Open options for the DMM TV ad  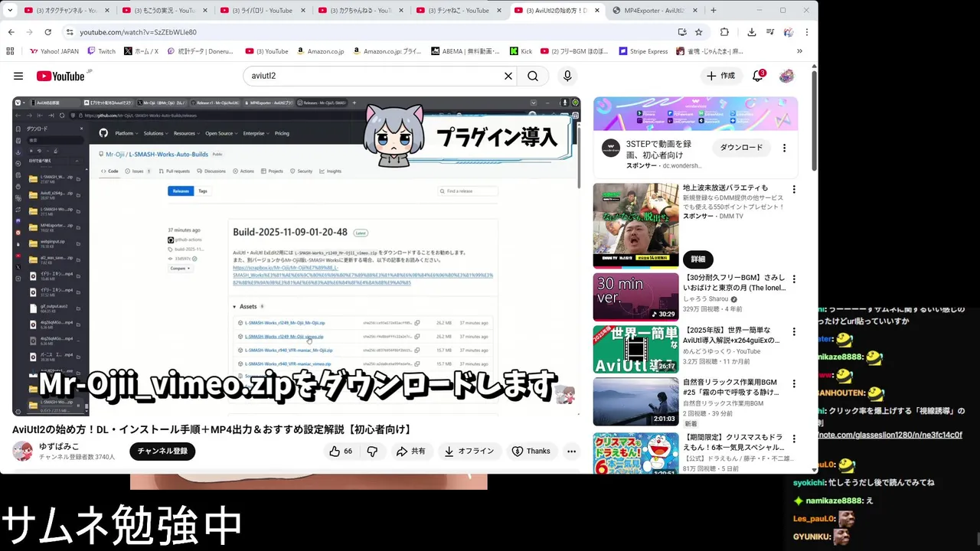794,190
